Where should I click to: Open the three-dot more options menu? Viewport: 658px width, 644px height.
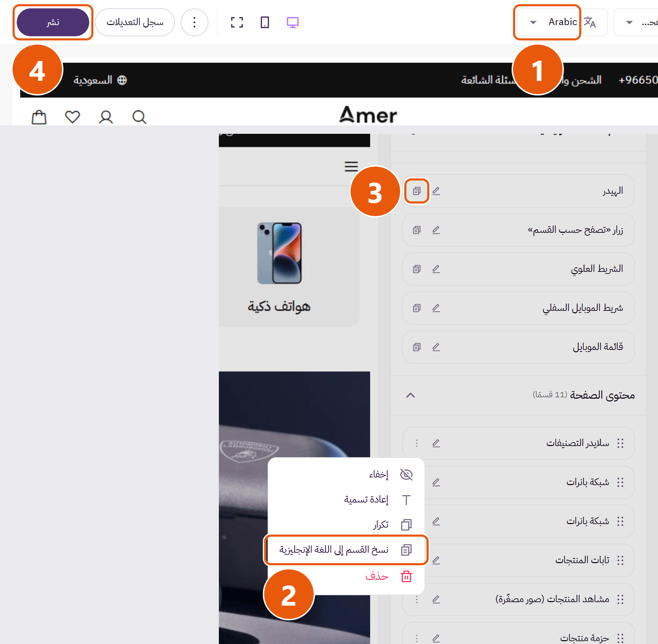coord(194,22)
